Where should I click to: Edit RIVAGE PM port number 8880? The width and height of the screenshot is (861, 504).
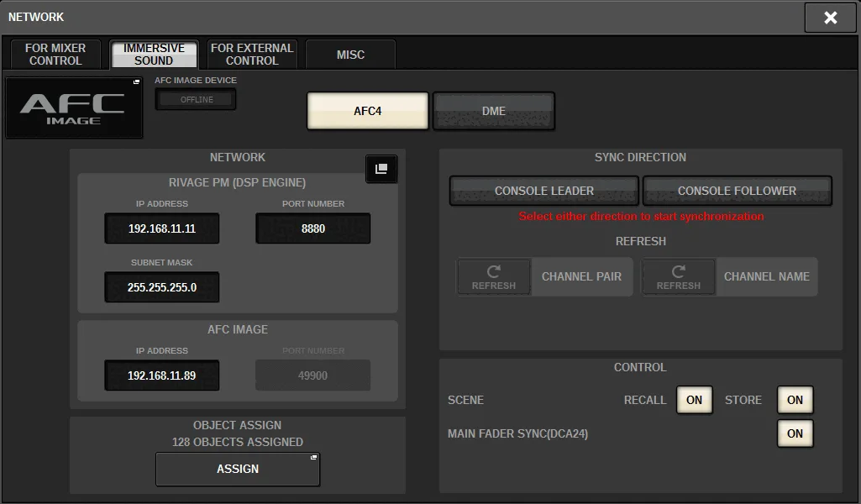(x=313, y=228)
